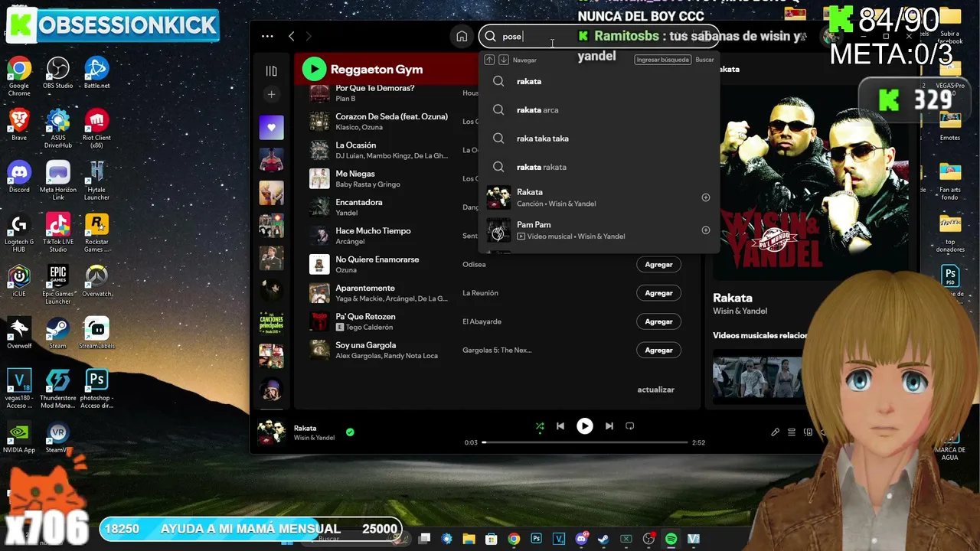Viewport: 980px width, 551px height.
Task: Click the "actualizar" refresh link
Action: [656, 390]
